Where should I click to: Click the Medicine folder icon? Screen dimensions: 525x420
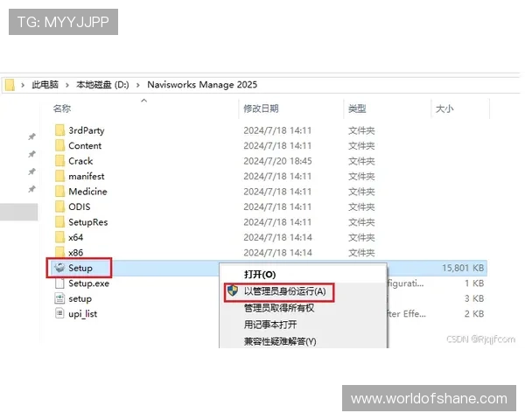click(59, 192)
